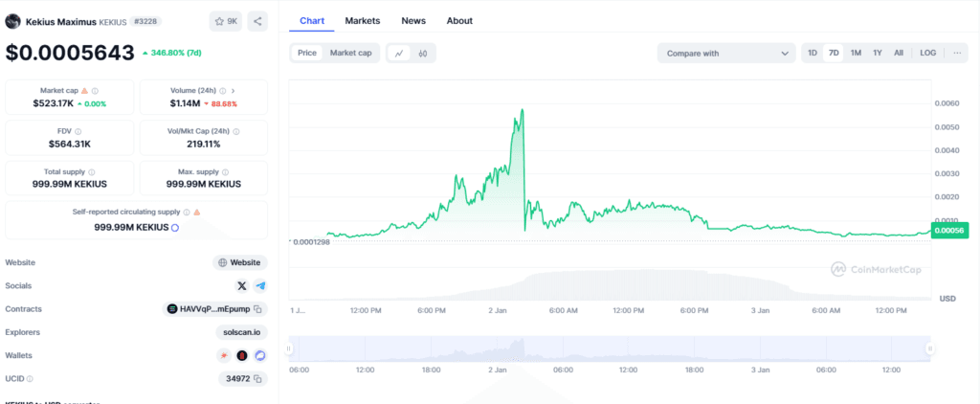Click the $1.14M volume value
Screen dimensions: 980x404
[185, 103]
